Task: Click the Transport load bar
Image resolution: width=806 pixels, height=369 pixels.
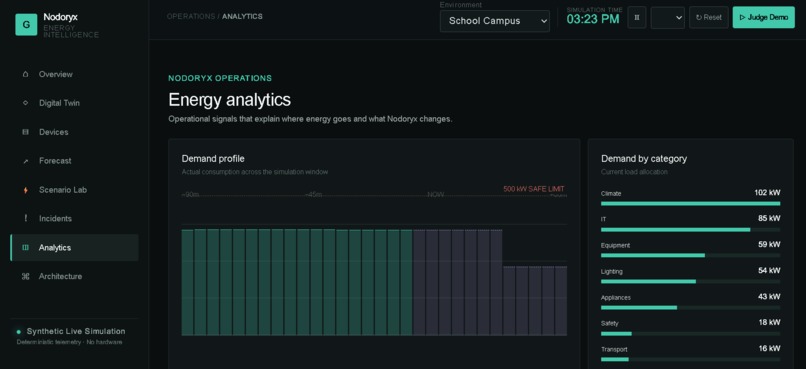Action: pyautogui.click(x=690, y=359)
